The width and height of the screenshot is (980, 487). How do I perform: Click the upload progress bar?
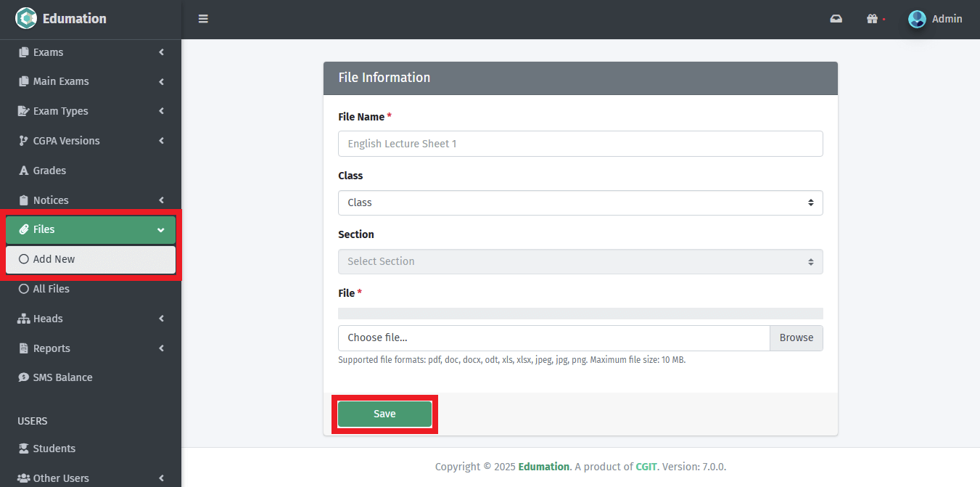click(580, 314)
